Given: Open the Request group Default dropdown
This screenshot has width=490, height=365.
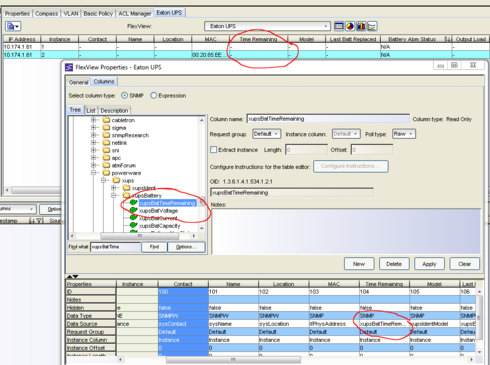Looking at the screenshot, I should click(266, 134).
